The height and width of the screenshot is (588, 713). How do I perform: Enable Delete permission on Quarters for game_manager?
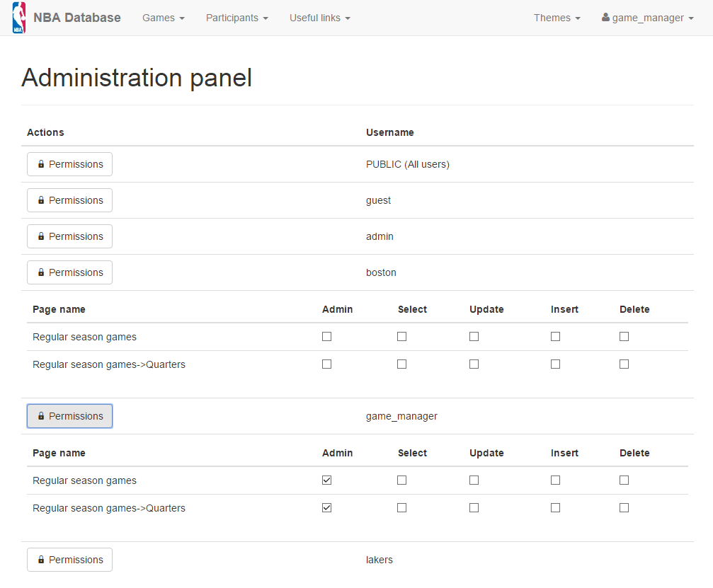pos(624,507)
